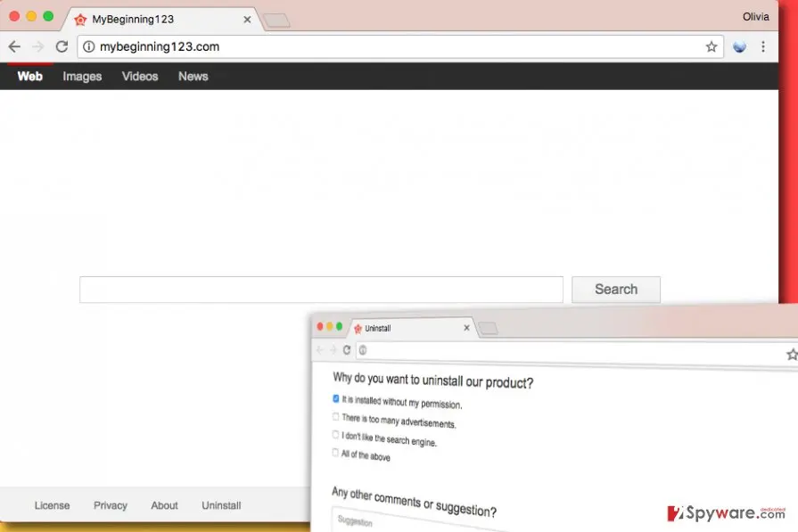Open the globe extension icon in the toolbar
Image resolution: width=798 pixels, height=532 pixels.
click(x=739, y=47)
